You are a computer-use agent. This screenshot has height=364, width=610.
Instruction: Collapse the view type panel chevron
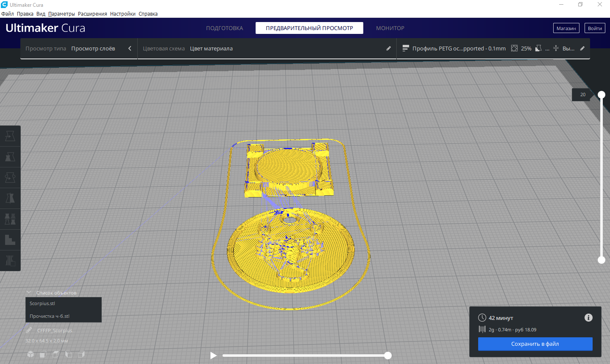coord(130,48)
